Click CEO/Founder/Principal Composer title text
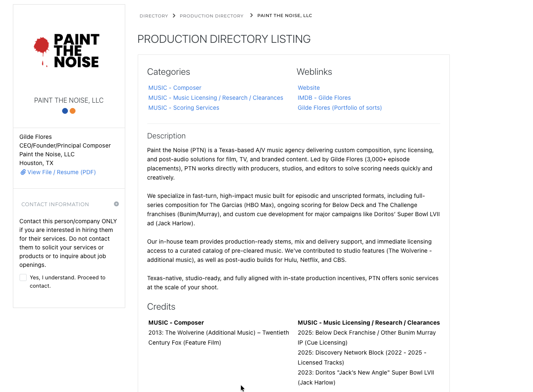This screenshot has height=392, width=533. click(65, 145)
